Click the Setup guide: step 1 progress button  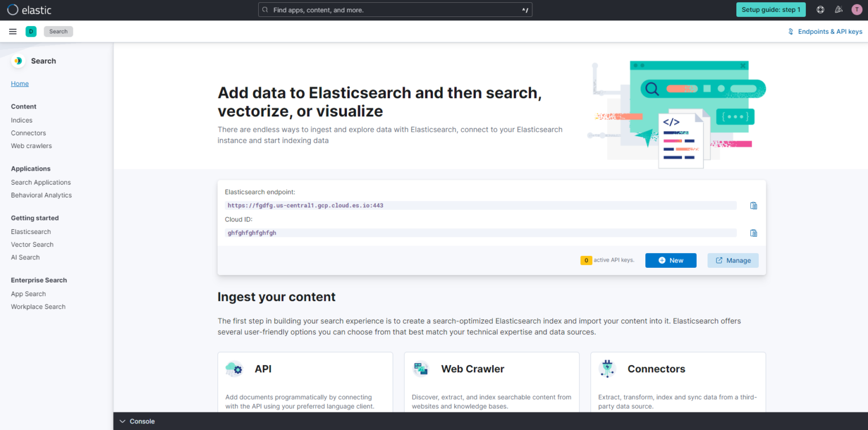[x=771, y=9]
